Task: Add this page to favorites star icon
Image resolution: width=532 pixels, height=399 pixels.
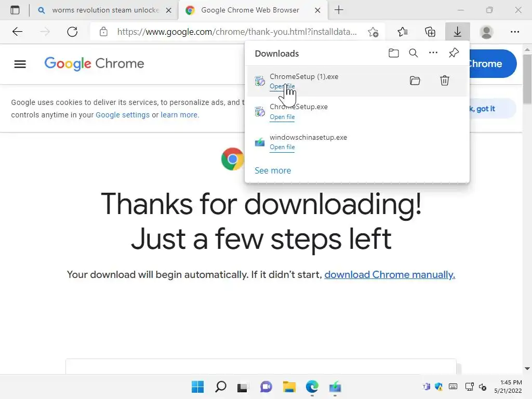Action: [x=373, y=32]
